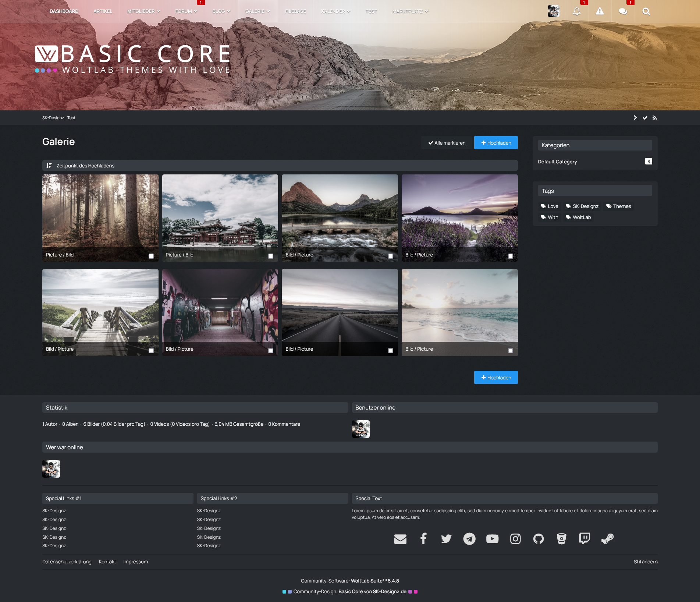Image resolution: width=700 pixels, height=602 pixels.
Task: Select the graffiti tunnel image checkbox
Action: click(271, 351)
